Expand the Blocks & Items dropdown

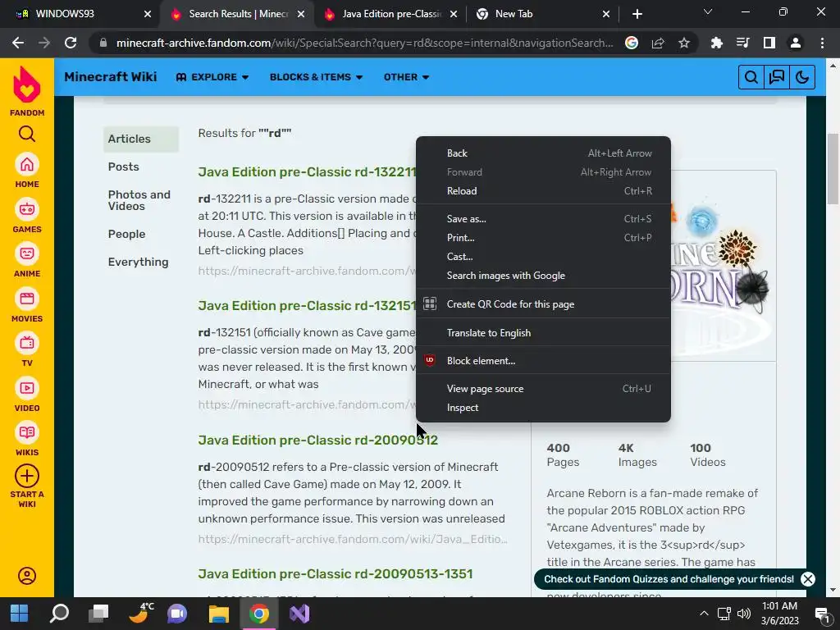coord(316,77)
